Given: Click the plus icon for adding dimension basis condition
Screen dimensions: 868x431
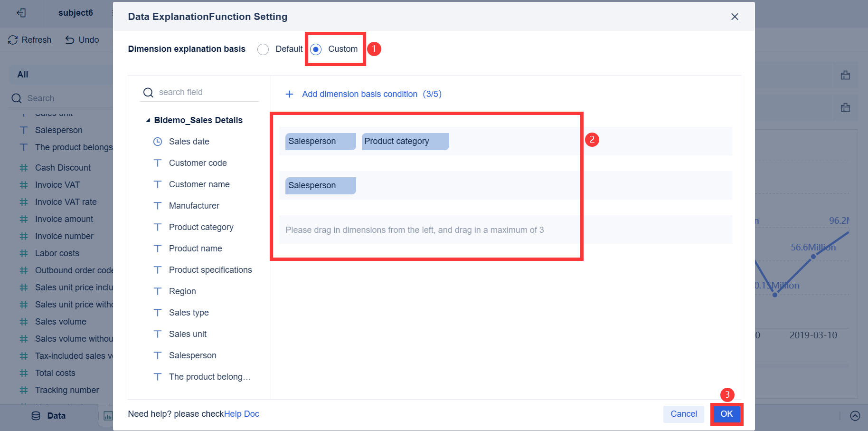Looking at the screenshot, I should (x=290, y=94).
